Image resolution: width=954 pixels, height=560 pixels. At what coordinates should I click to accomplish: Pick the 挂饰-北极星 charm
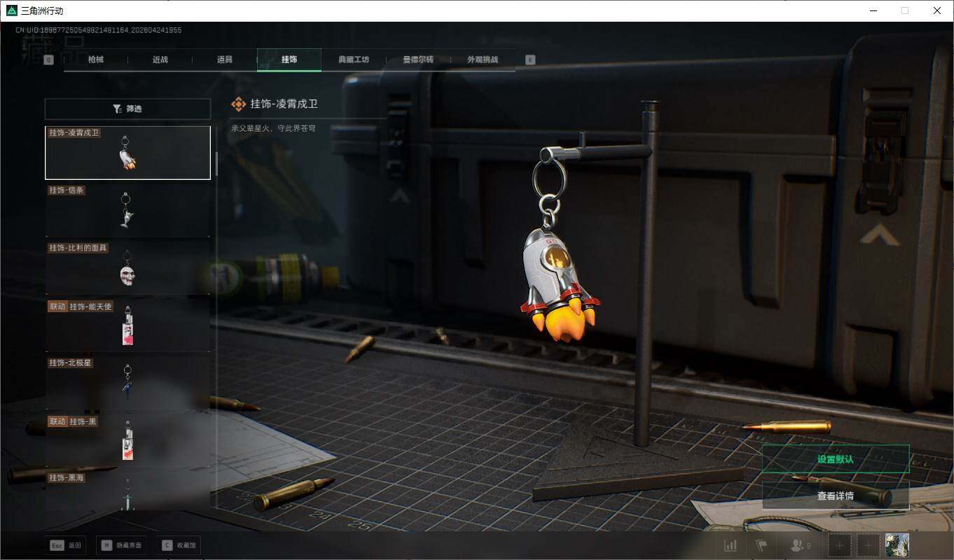127,382
